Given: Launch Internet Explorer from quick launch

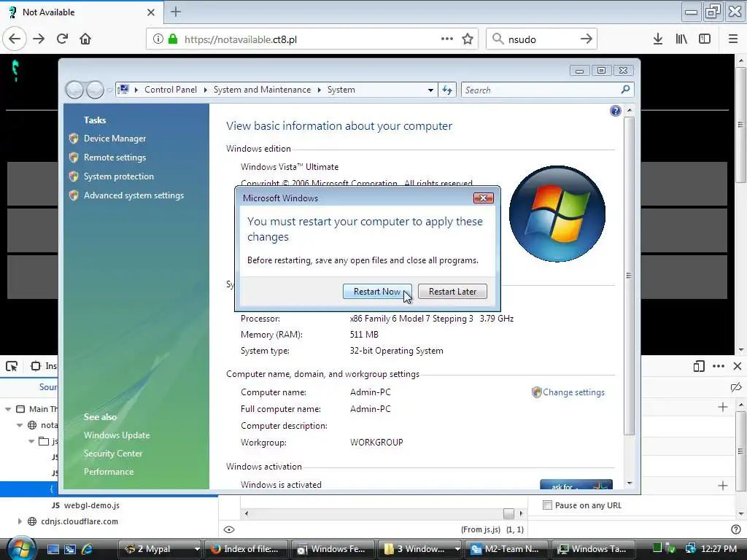Looking at the screenshot, I should [88, 549].
